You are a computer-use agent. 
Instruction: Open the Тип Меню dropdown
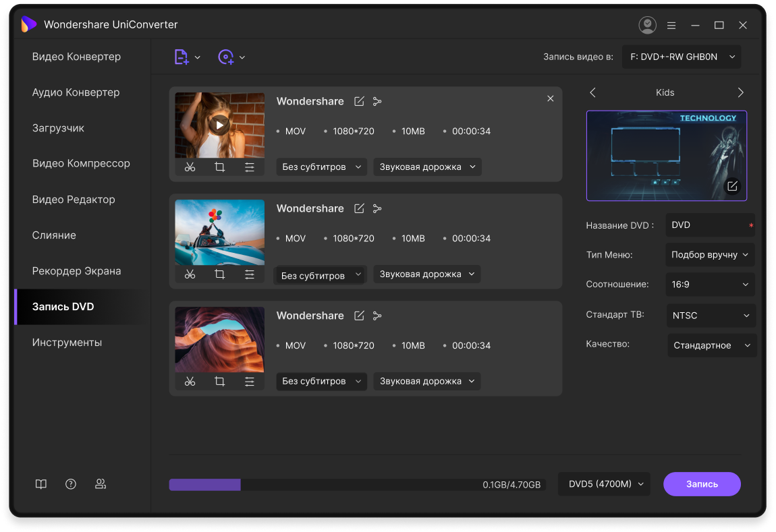point(710,255)
